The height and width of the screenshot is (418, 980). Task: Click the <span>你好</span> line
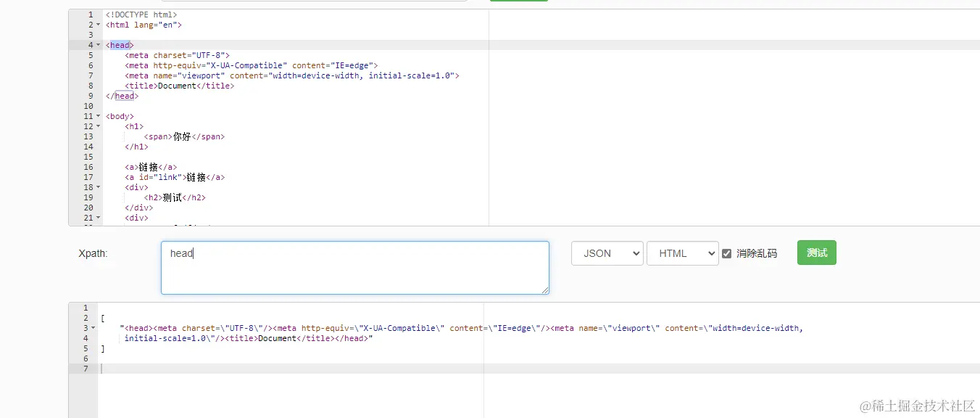pos(184,136)
